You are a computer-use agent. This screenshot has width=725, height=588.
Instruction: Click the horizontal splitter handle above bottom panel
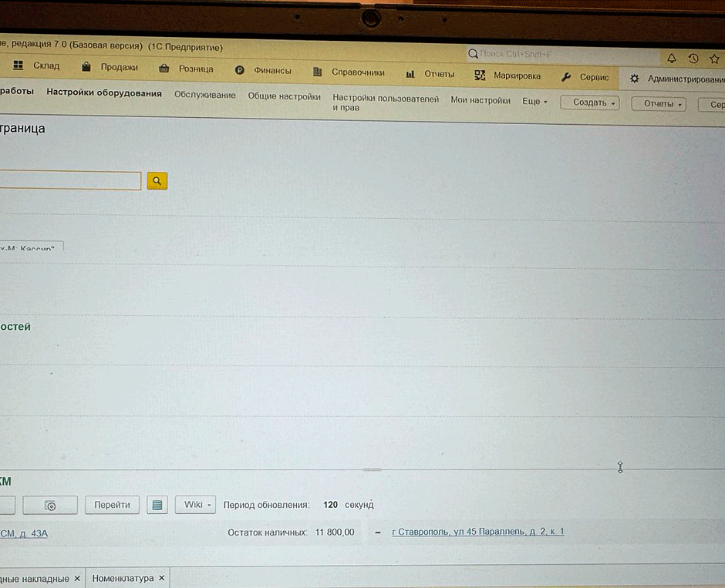click(372, 469)
